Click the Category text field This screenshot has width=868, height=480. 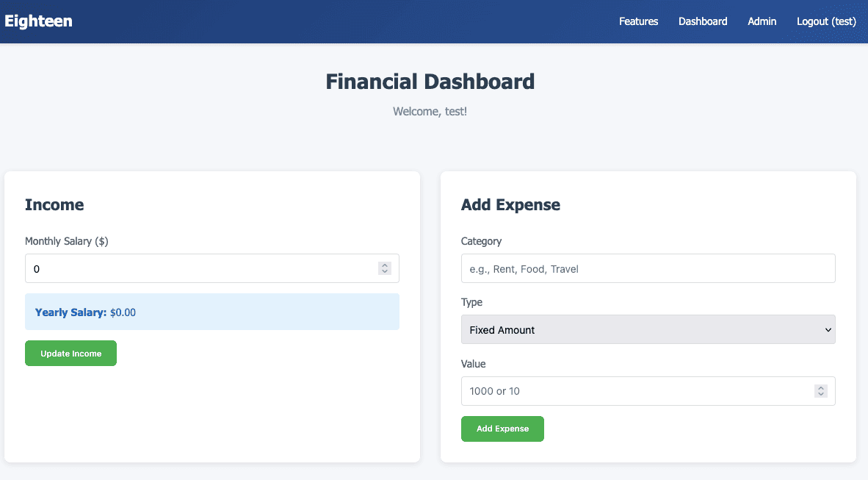648,269
